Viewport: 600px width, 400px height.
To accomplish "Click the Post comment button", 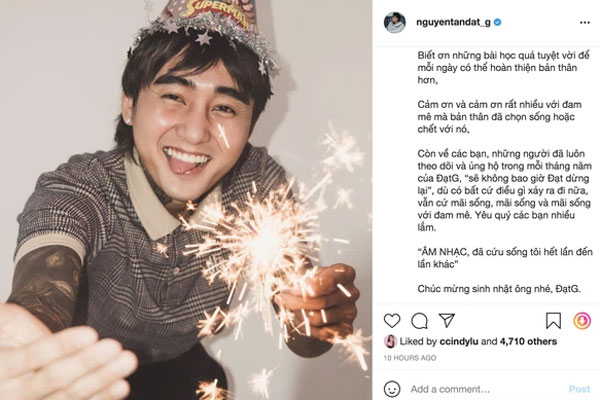I will [x=579, y=389].
